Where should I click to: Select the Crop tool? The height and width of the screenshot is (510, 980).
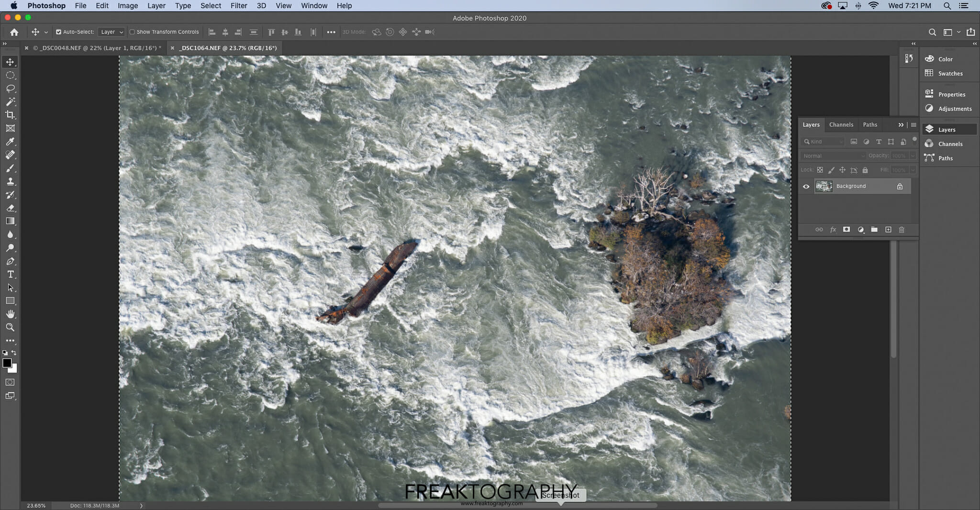click(x=10, y=115)
